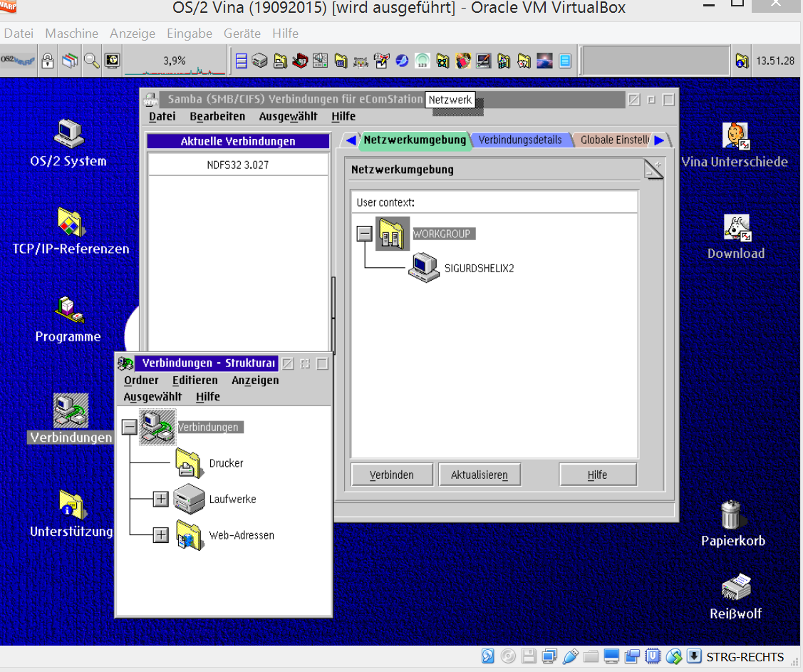The width and height of the screenshot is (803, 672).
Task: Click the blue drawer tray icon
Action: pos(242,61)
